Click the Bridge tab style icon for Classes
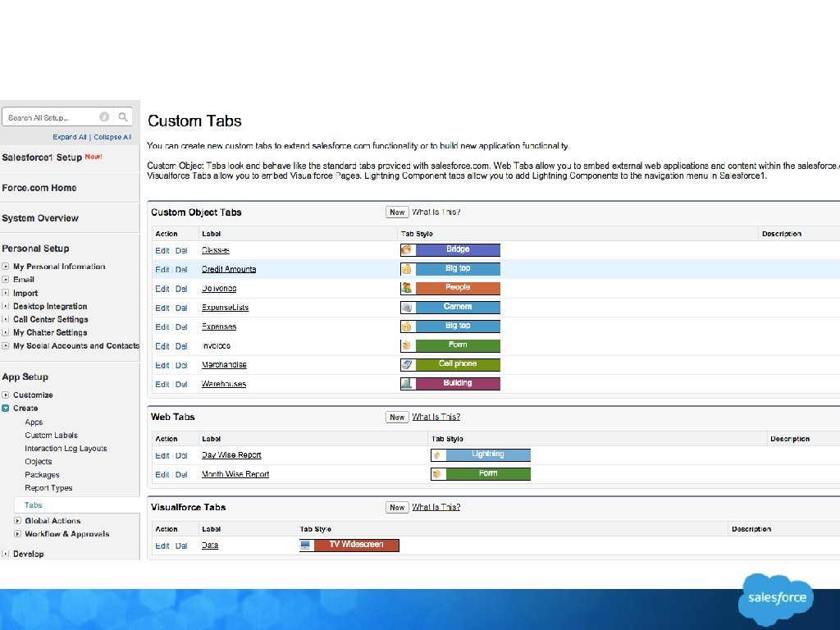 point(407,249)
